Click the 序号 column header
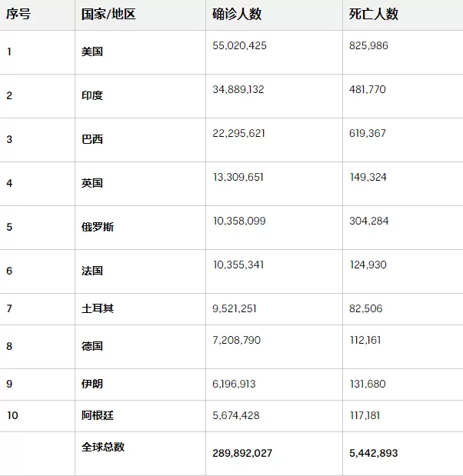 coord(18,14)
